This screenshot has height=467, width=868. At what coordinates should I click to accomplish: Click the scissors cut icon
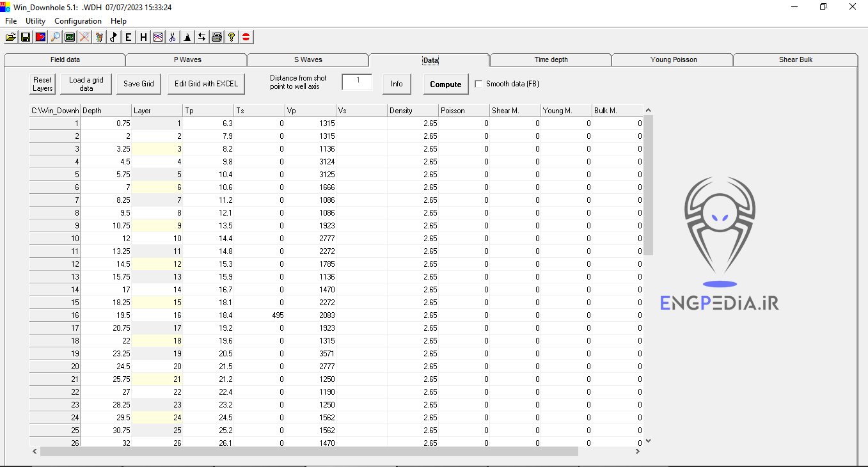[172, 37]
